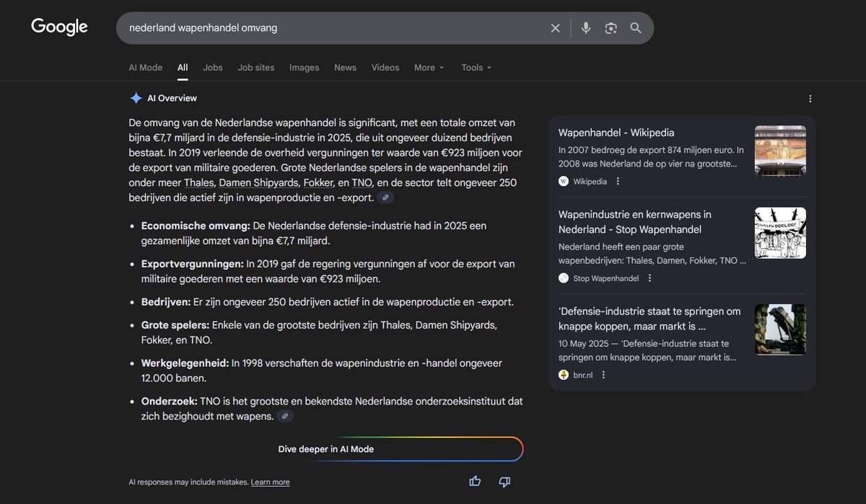
Task: Click the magnifying glass search icon
Action: tap(636, 28)
